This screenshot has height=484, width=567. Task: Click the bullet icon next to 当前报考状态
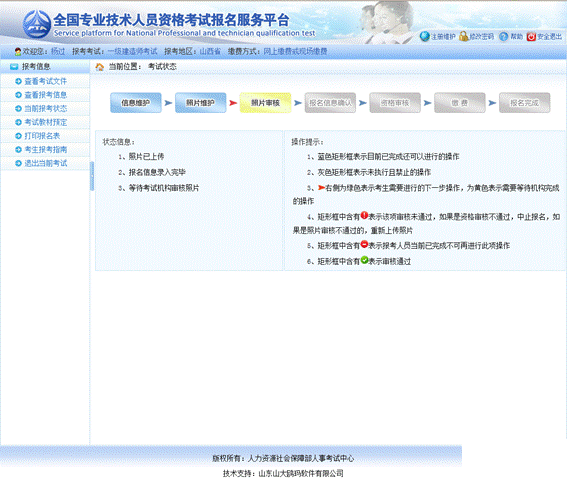click(18, 109)
